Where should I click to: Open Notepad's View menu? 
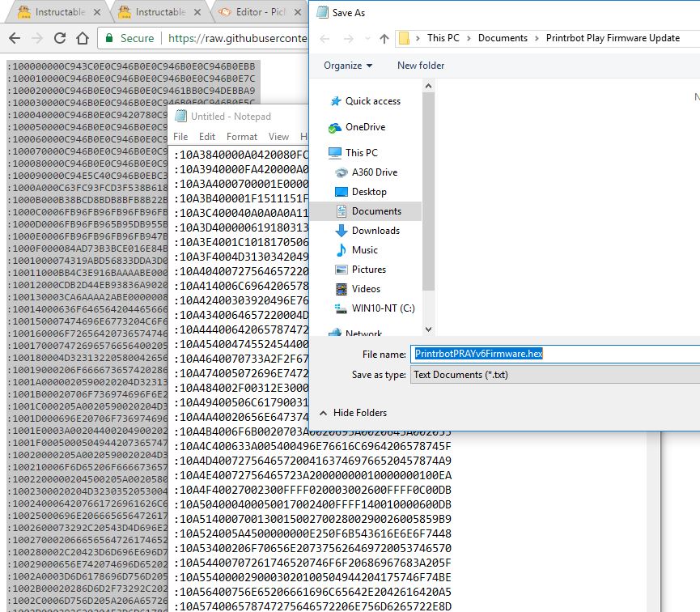point(278,137)
